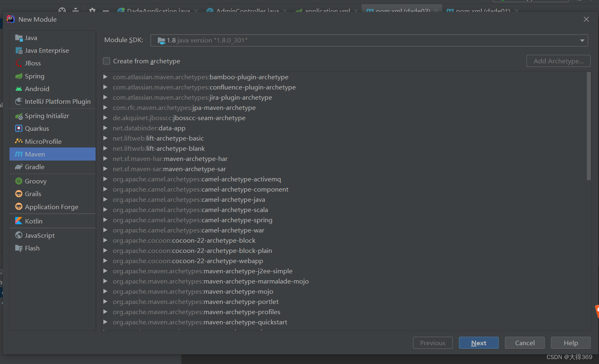Expand jbosscc-seam-archetype entry
This screenshot has height=364, width=599.
pos(105,118)
